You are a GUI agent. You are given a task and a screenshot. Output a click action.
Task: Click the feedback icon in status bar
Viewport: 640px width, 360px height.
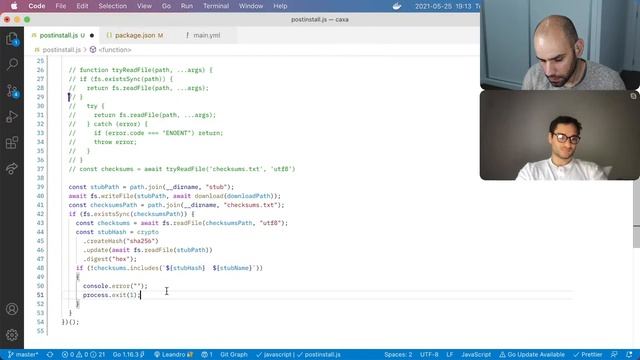[614, 355]
